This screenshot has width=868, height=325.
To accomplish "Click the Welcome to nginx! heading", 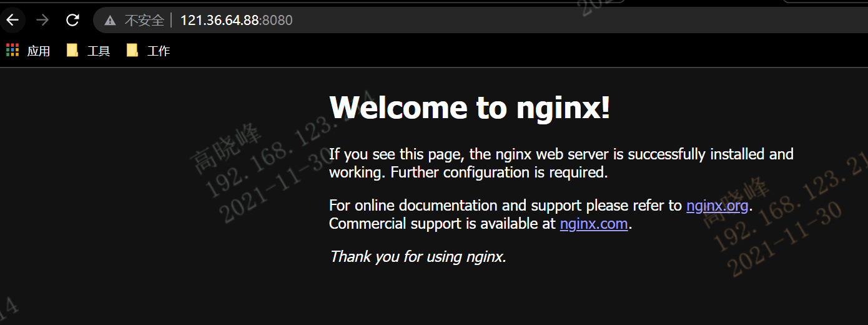I will coord(470,107).
